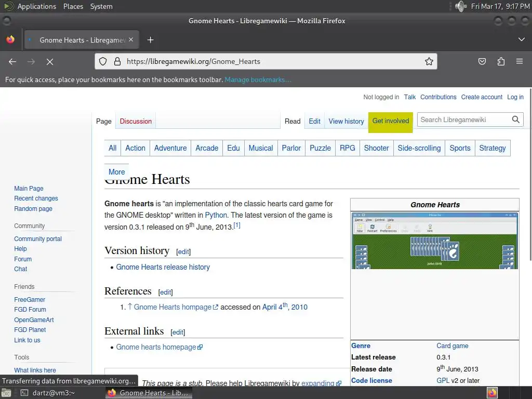Viewport: 532px width, 399px height.
Task: Open the Forum sidebar link
Action: [23, 259]
